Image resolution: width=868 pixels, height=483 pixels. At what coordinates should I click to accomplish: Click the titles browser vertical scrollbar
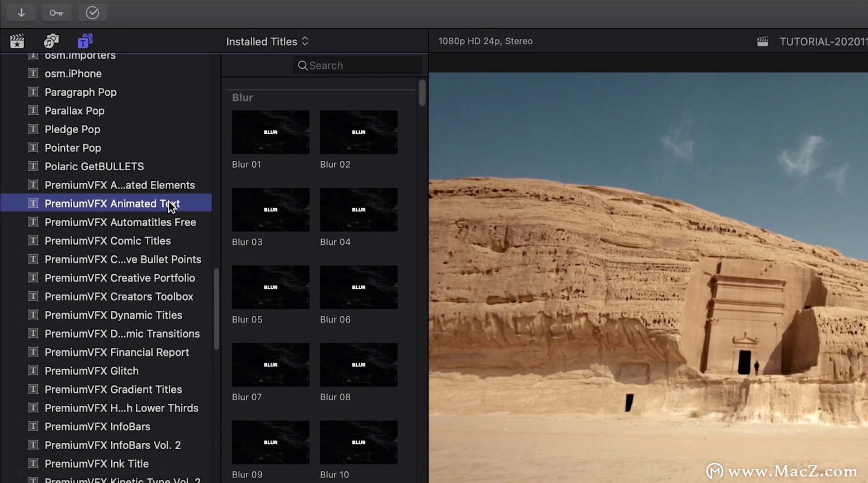(x=422, y=93)
